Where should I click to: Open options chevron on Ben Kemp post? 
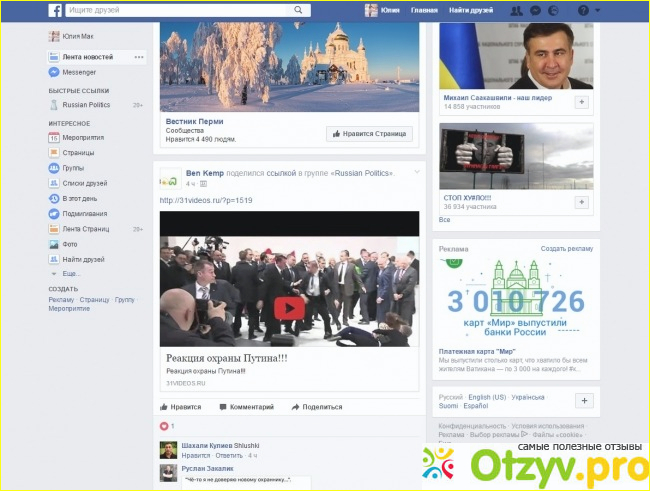pos(417,172)
